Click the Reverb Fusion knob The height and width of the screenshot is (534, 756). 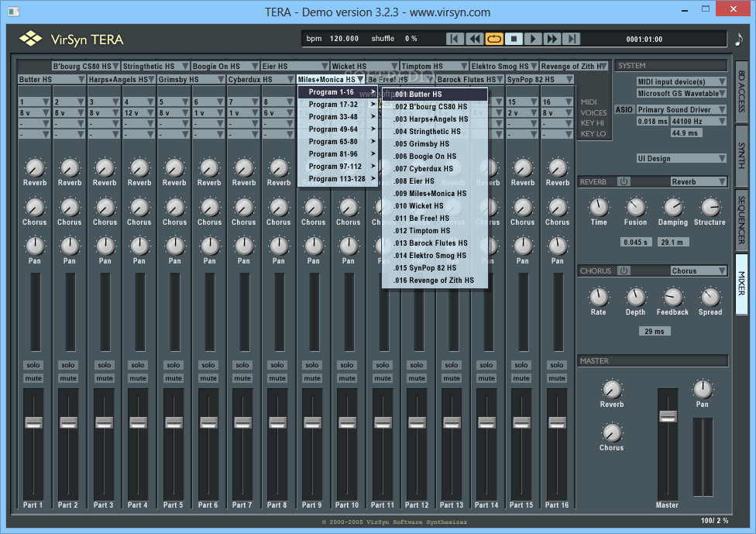coord(635,208)
